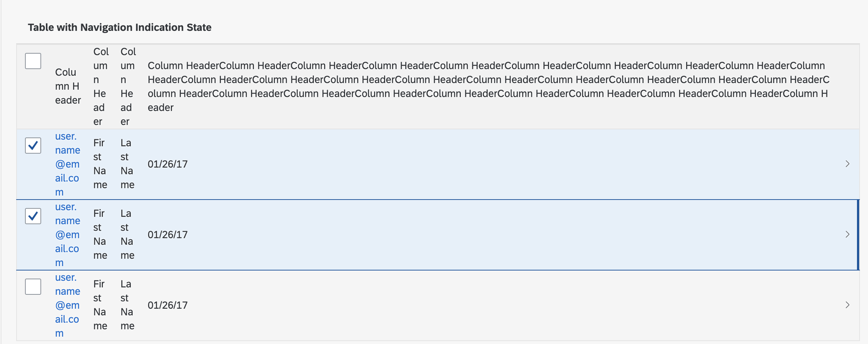The image size is (868, 344).
Task: Select the wide repeated Column Header cell
Action: pos(489,86)
